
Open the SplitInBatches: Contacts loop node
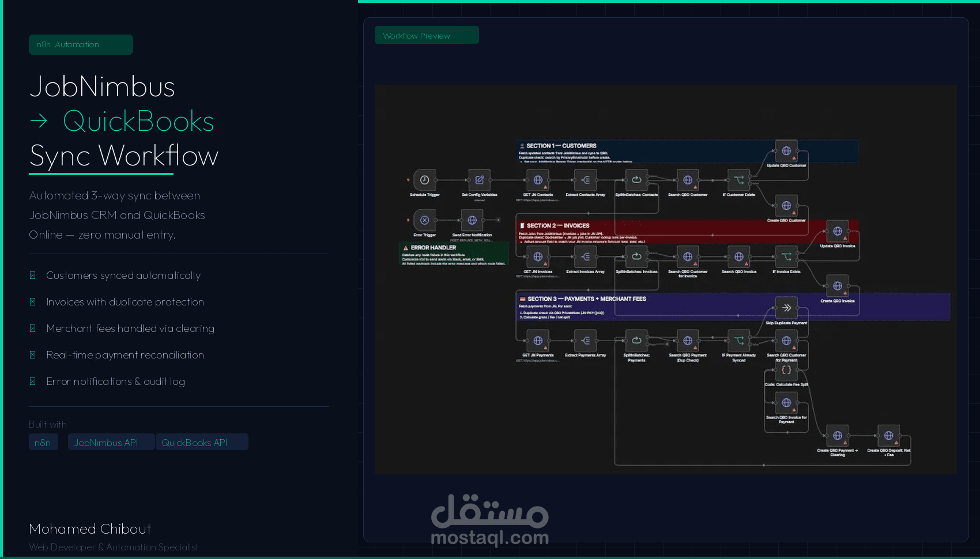tap(636, 180)
